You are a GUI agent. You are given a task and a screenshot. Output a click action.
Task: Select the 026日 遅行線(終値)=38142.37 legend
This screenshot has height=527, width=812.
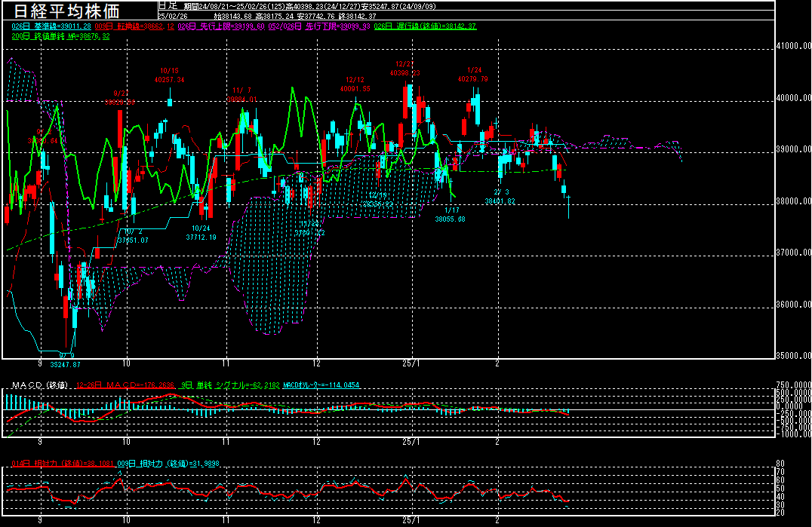425,26
